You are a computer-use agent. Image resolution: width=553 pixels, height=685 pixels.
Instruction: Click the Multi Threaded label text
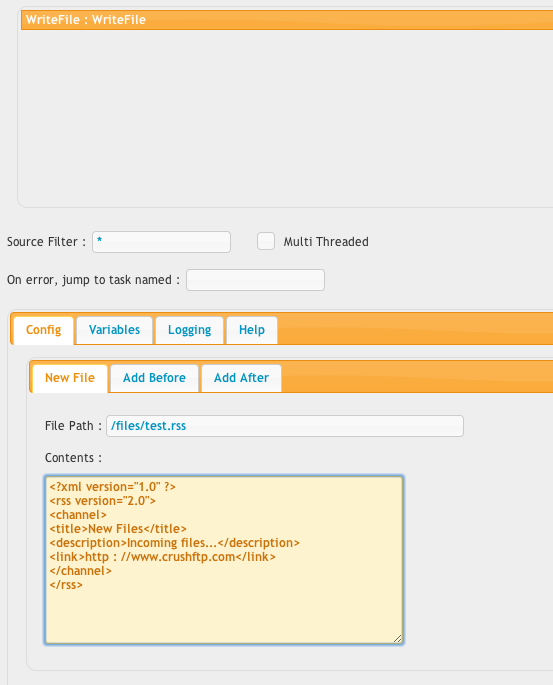(x=326, y=242)
